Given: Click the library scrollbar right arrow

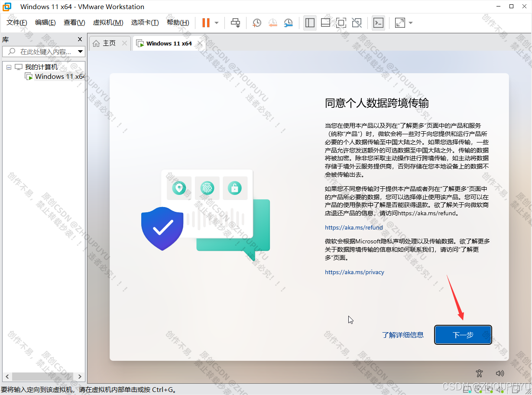Looking at the screenshot, I should coord(80,376).
